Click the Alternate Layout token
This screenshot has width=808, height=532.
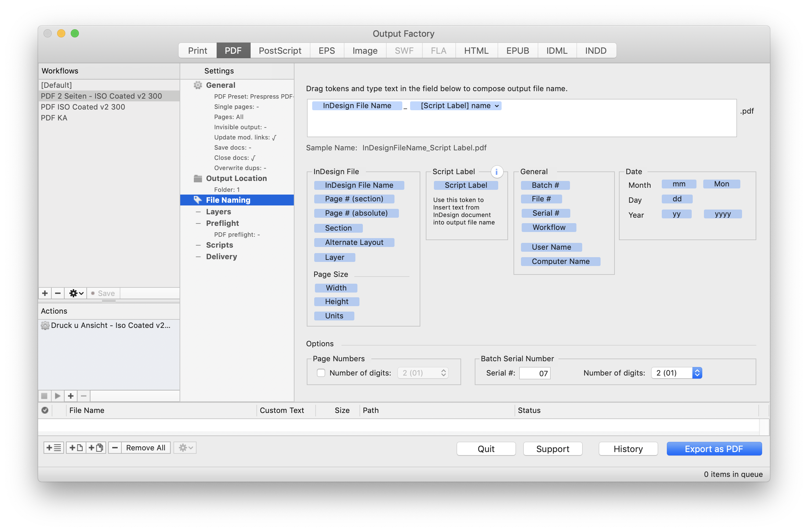point(354,243)
